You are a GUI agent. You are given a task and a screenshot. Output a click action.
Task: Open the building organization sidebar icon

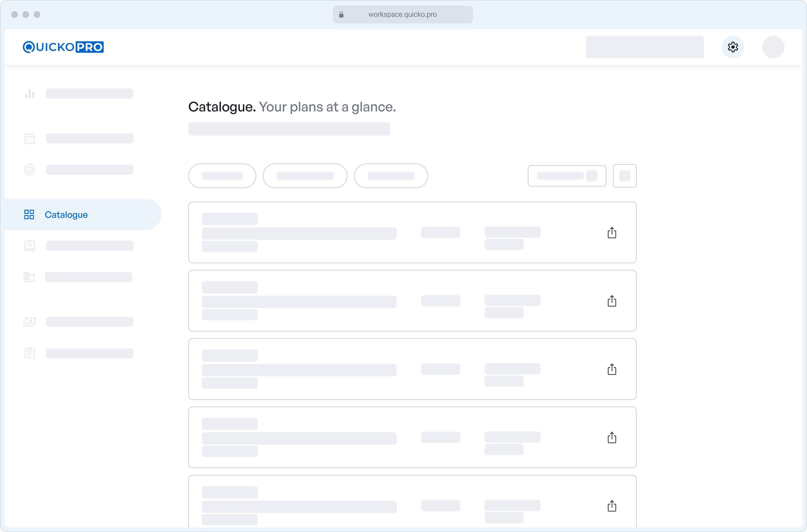tap(29, 277)
